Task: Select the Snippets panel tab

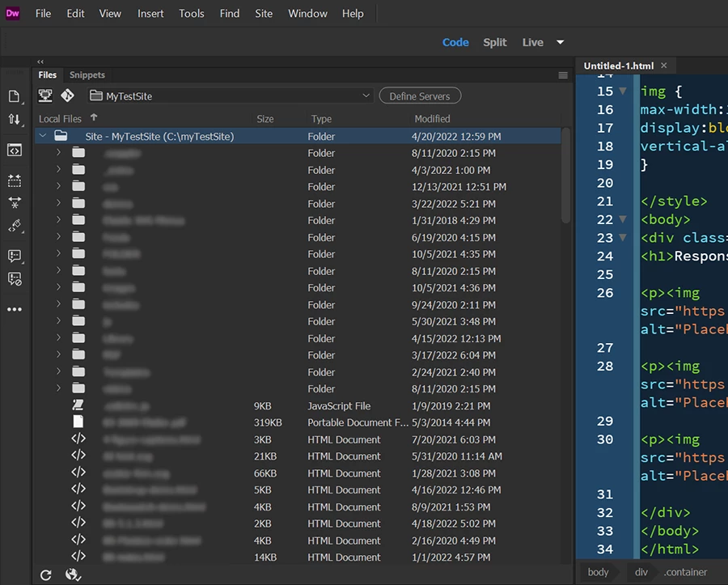Action: click(x=87, y=74)
